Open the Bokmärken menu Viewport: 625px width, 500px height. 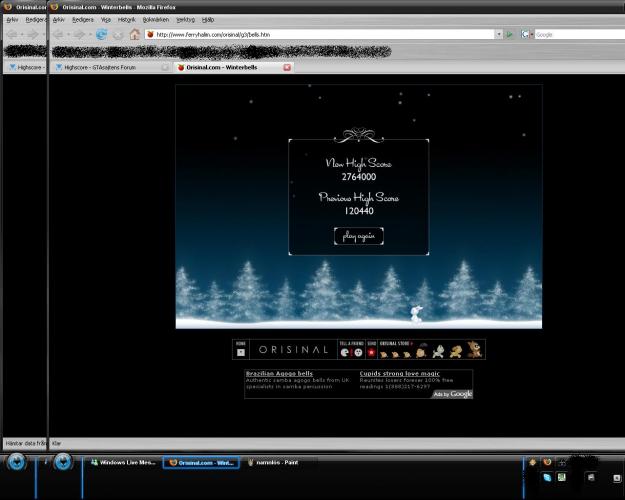pos(155,19)
